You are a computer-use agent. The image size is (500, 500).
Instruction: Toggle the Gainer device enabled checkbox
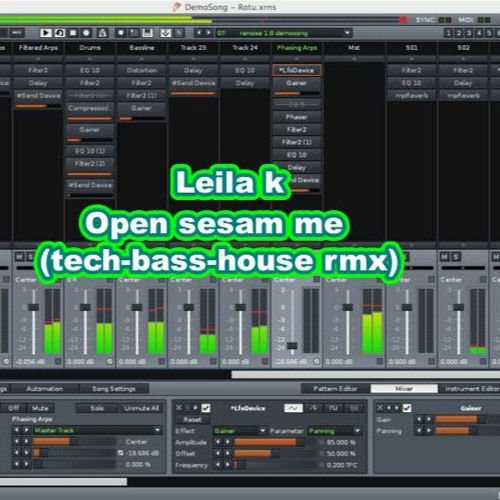point(407,408)
